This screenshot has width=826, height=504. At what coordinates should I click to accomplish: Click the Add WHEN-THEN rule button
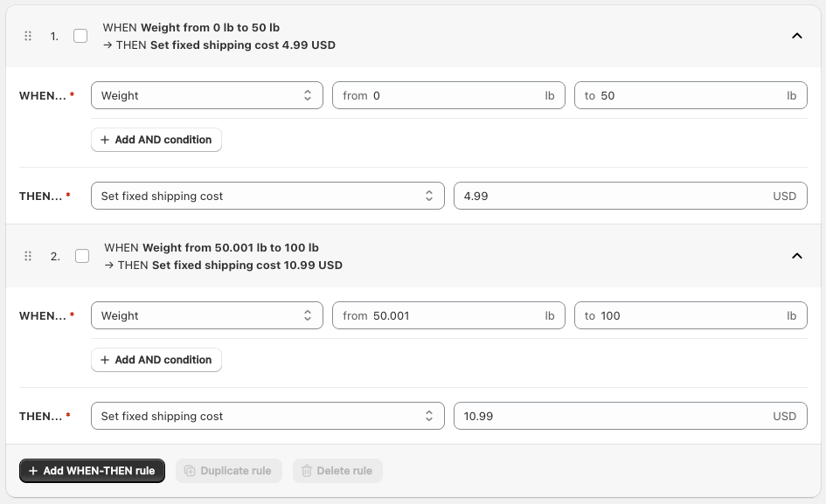92,471
